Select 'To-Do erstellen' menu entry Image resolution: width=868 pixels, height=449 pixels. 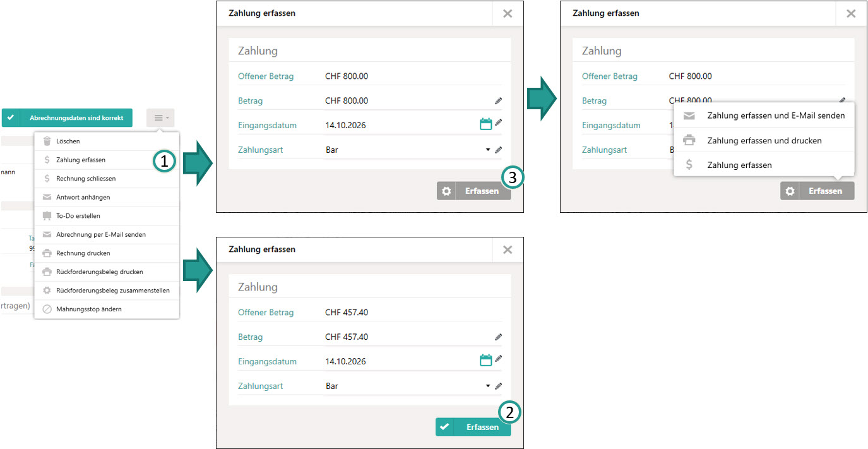[x=107, y=216]
